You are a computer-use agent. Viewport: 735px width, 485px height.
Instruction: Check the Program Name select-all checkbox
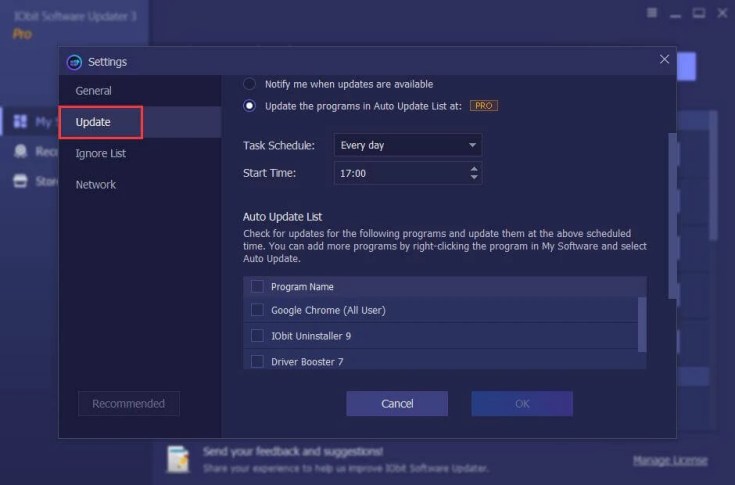pos(257,286)
